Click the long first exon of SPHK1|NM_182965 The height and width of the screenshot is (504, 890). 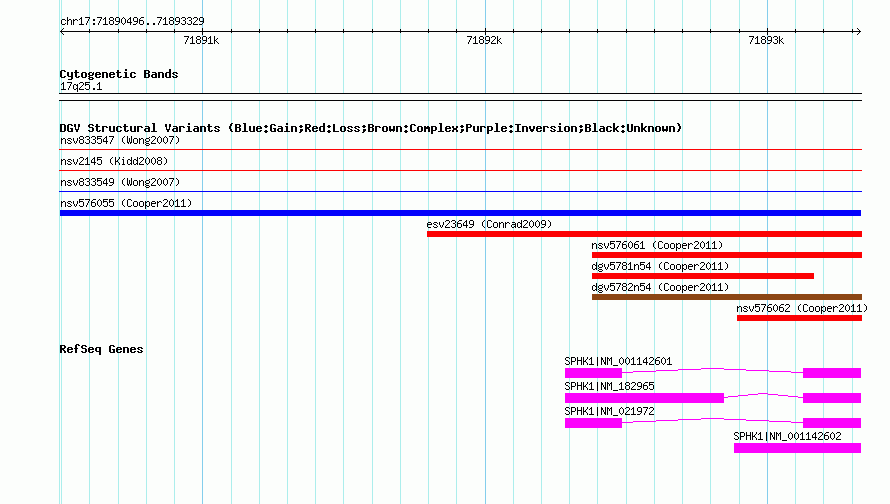point(644,398)
